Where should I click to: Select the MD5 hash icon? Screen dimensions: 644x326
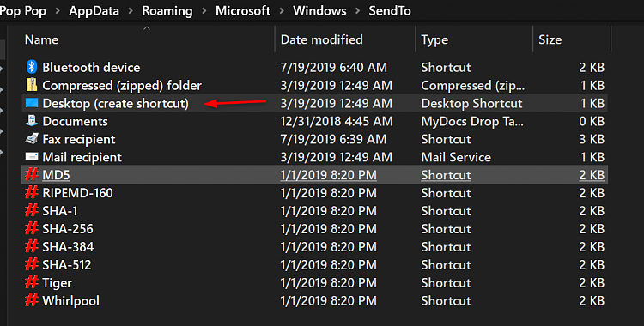click(x=32, y=174)
